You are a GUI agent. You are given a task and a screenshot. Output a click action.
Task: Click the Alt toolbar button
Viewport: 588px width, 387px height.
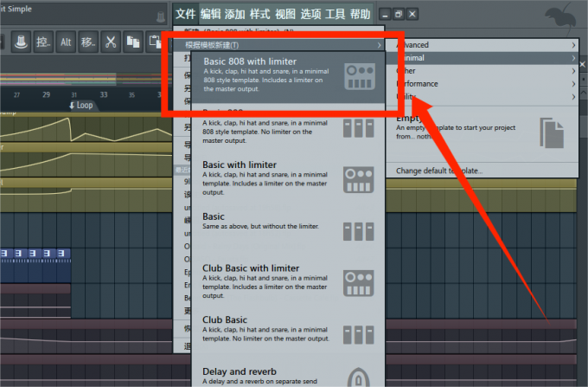click(66, 42)
